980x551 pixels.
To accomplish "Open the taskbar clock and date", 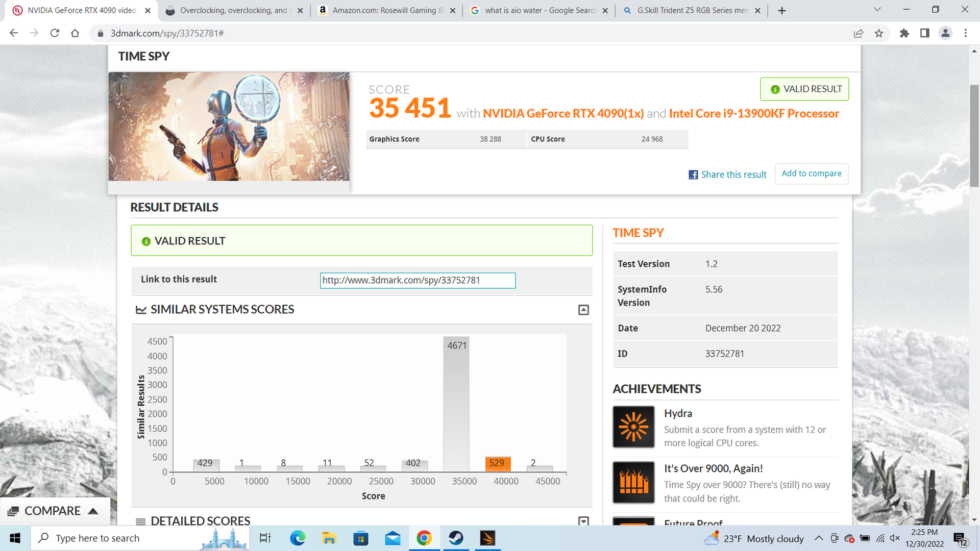I will [924, 538].
